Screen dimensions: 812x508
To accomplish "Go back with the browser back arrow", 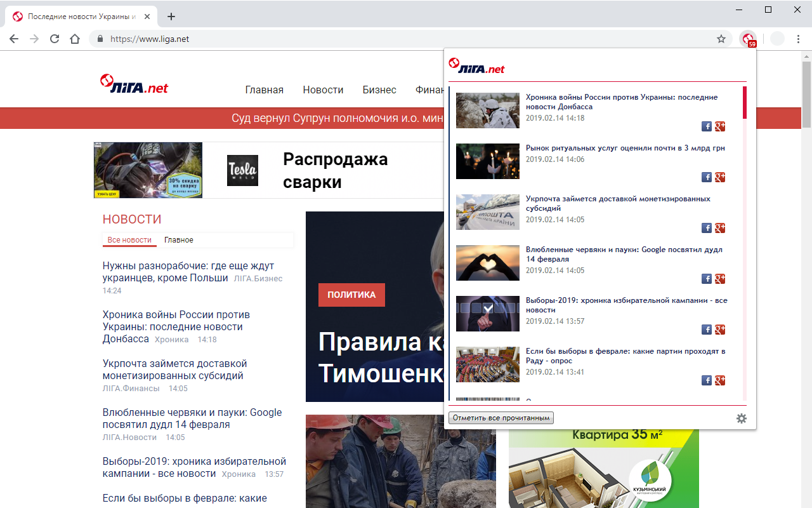I will pyautogui.click(x=14, y=39).
